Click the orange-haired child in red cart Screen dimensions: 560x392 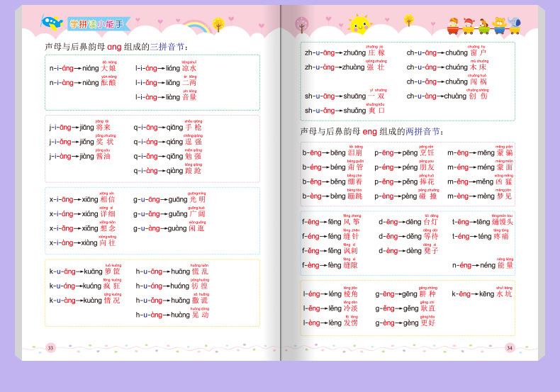[453, 26]
